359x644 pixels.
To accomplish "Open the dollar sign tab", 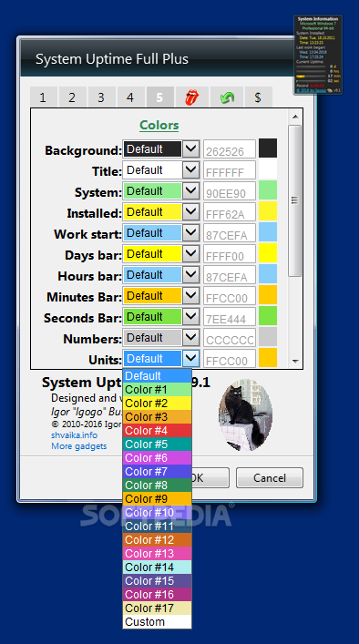I will [x=259, y=97].
